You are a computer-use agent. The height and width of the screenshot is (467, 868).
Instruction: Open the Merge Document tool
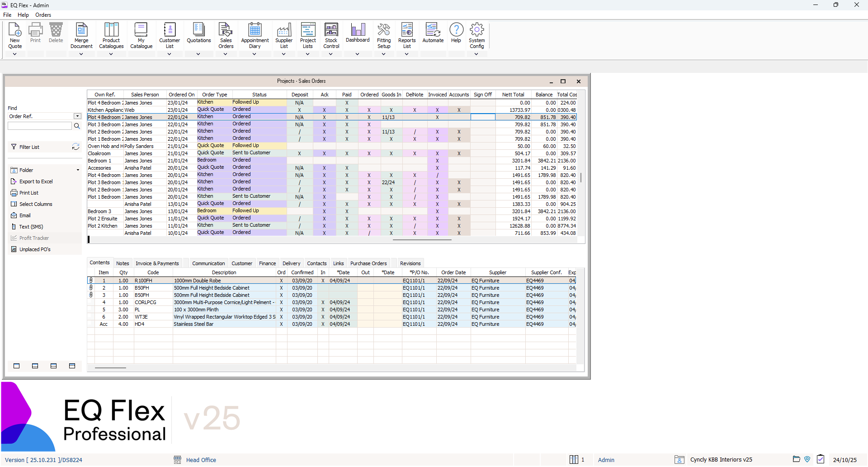pos(81,34)
